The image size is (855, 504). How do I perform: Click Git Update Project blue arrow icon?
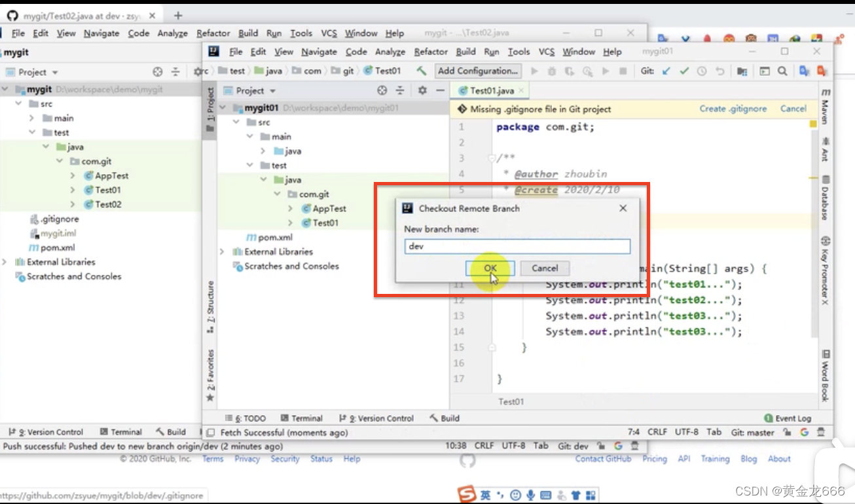[666, 71]
